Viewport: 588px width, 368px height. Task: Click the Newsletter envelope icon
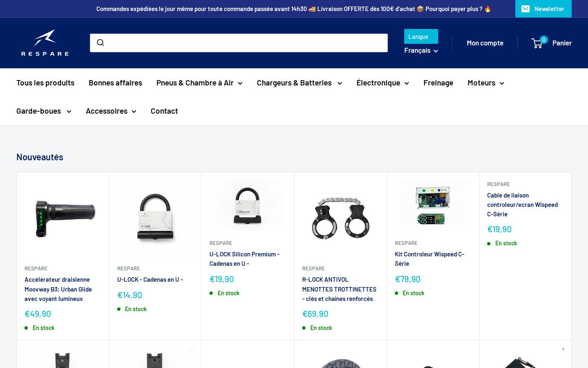526,9
